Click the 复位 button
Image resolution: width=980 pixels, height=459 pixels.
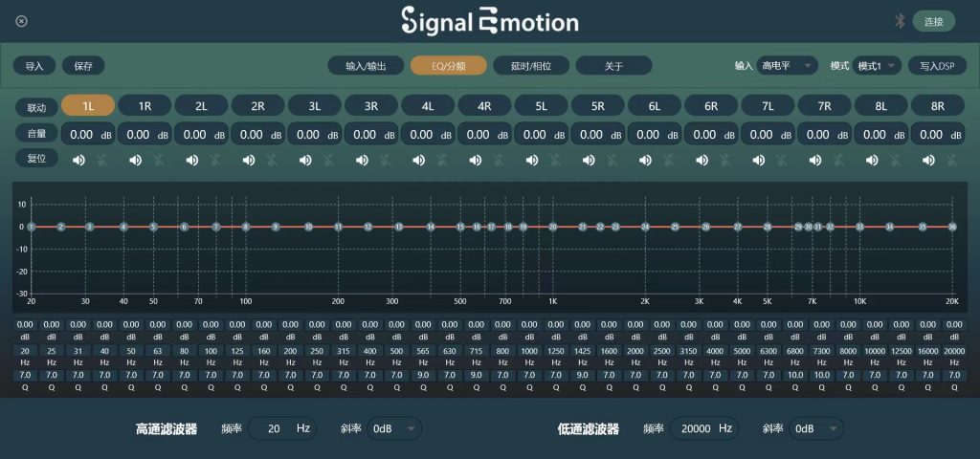pos(36,158)
